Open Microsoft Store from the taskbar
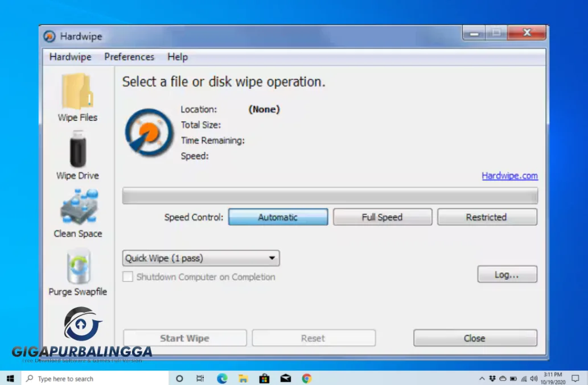The height and width of the screenshot is (385, 588). tap(264, 378)
